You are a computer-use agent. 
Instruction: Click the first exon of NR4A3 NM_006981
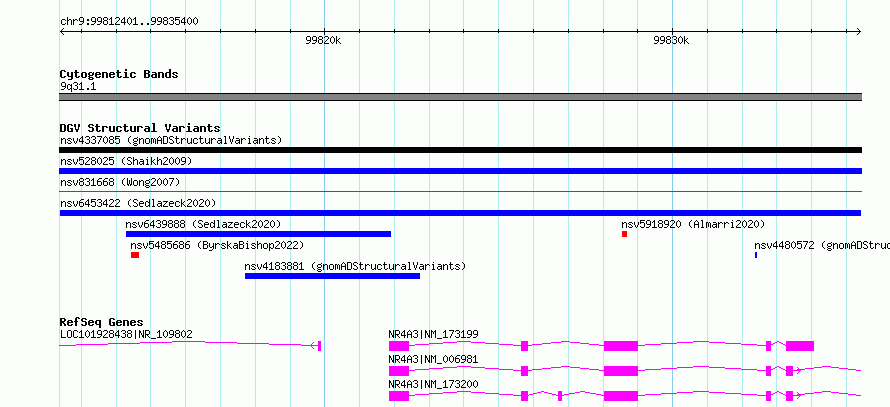[398, 371]
